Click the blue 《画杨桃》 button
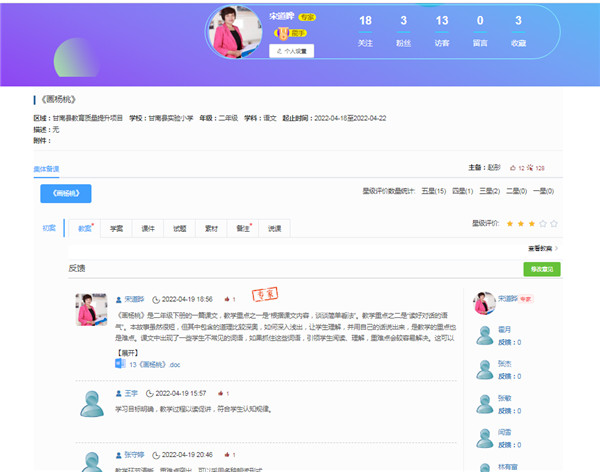 66,194
